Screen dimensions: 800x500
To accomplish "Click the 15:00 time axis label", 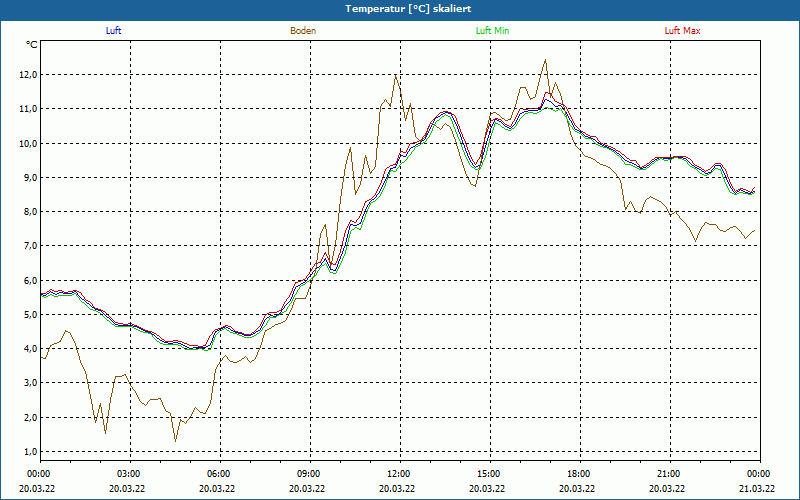I will [490, 474].
